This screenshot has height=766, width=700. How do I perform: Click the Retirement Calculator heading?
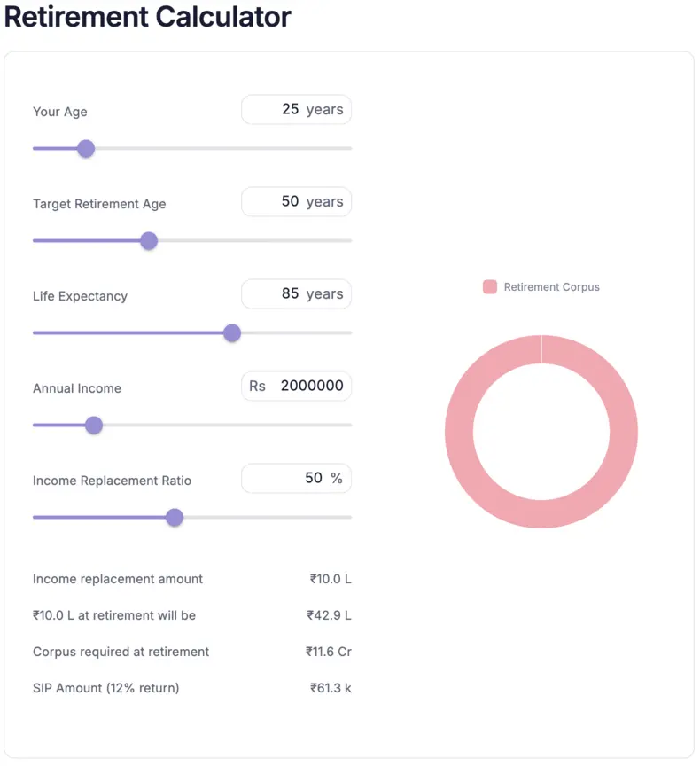(146, 17)
